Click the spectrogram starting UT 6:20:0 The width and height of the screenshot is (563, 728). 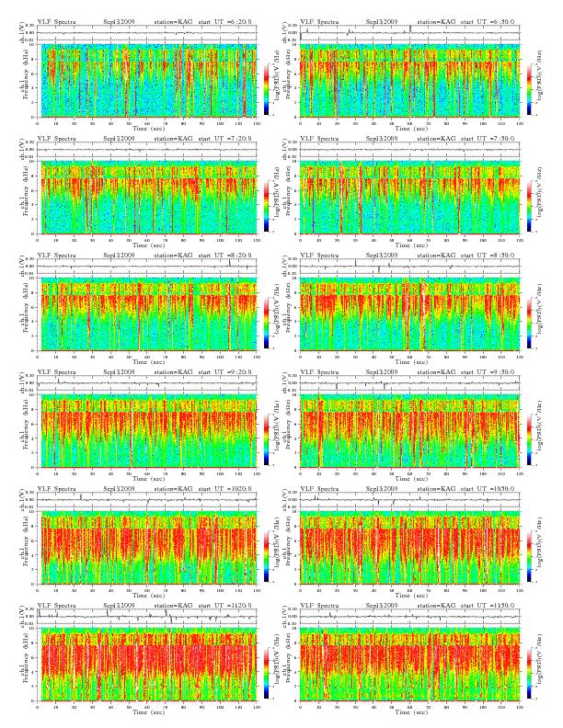tap(147, 81)
